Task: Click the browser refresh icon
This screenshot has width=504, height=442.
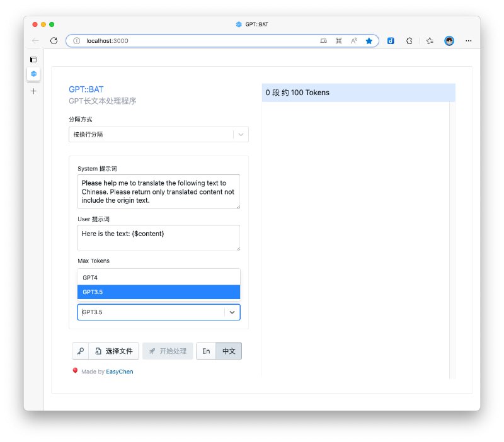Action: pyautogui.click(x=54, y=40)
